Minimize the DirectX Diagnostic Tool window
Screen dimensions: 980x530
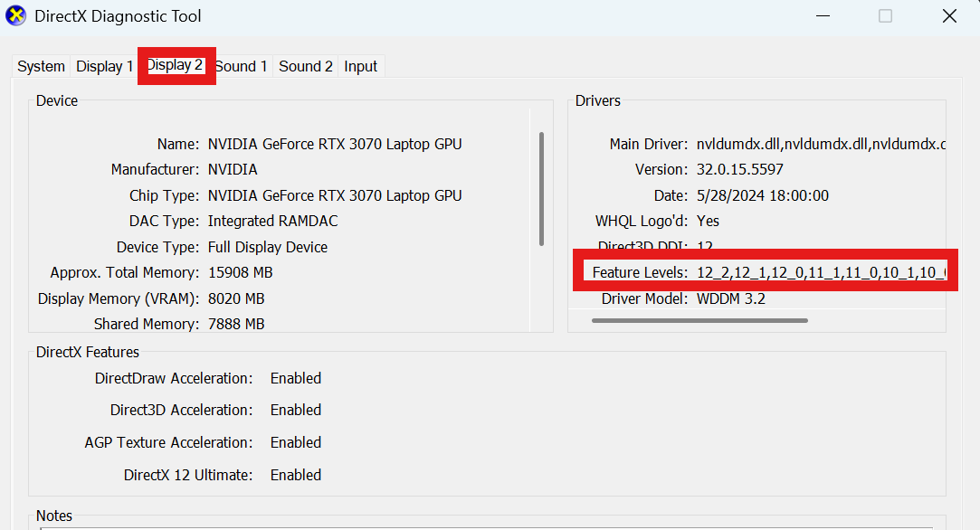[x=823, y=15]
